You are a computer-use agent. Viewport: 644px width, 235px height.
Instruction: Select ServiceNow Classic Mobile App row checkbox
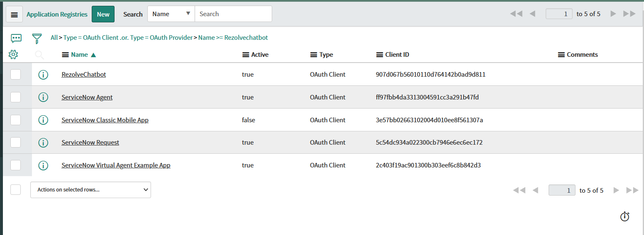(15, 120)
